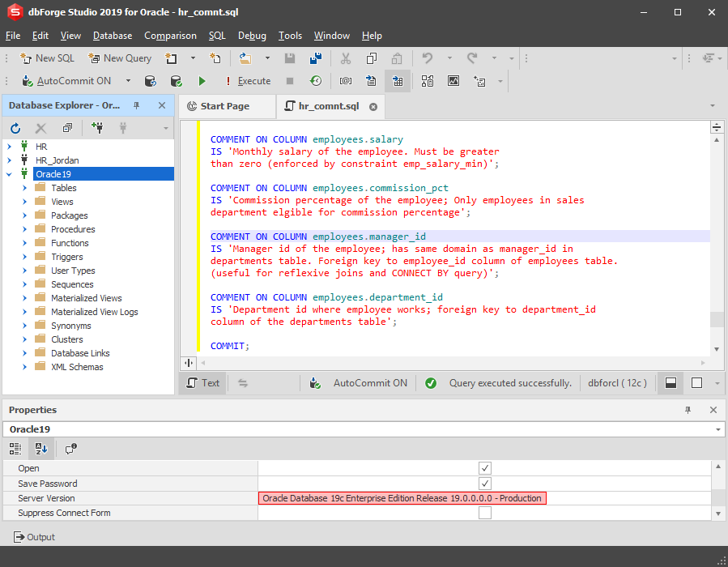The height and width of the screenshot is (567, 728).
Task: Toggle the split-pane layout button in status bar
Action: click(x=671, y=383)
